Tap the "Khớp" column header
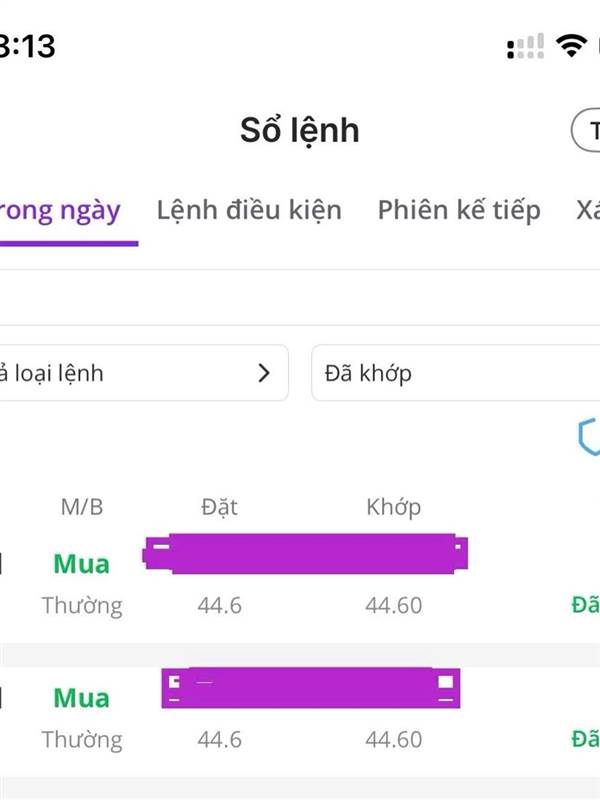 pos(393,507)
